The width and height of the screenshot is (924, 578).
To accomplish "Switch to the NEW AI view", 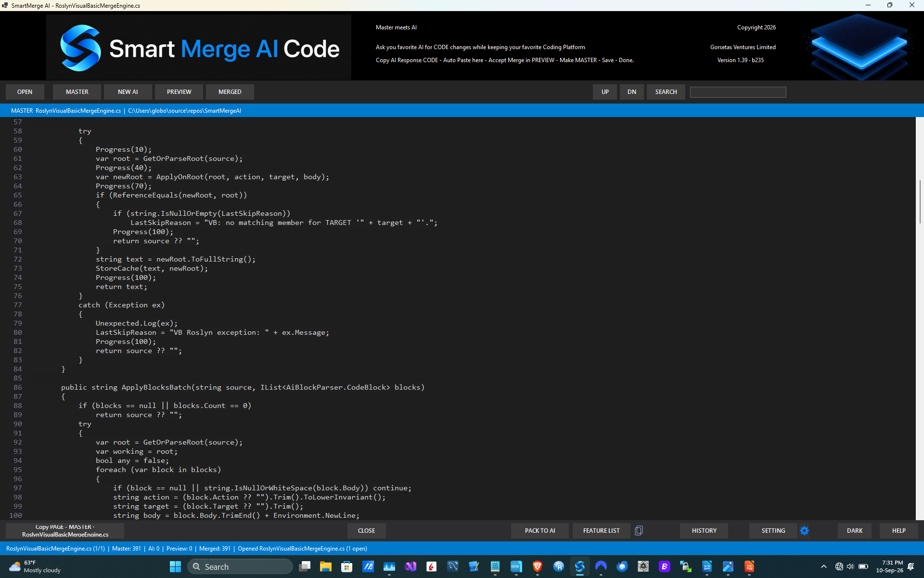I will pos(128,92).
